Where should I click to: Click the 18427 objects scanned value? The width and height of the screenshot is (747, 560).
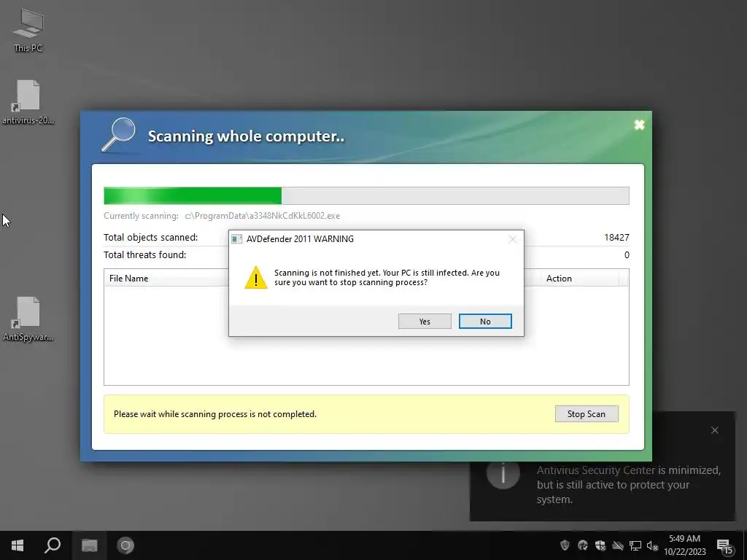point(616,237)
